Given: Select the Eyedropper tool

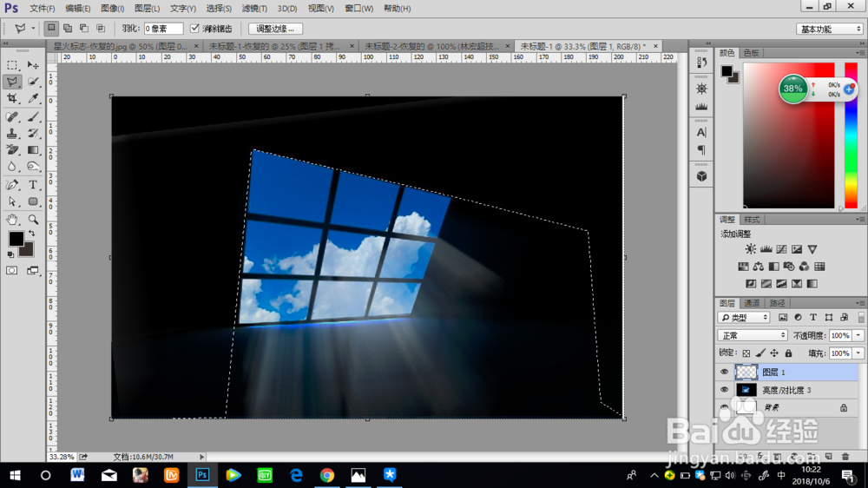Looking at the screenshot, I should coord(33,99).
